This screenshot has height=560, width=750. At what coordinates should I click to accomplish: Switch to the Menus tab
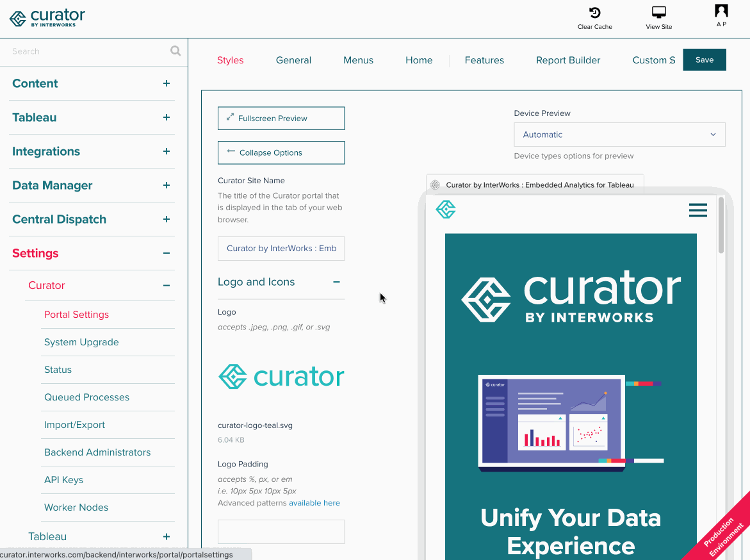(358, 60)
